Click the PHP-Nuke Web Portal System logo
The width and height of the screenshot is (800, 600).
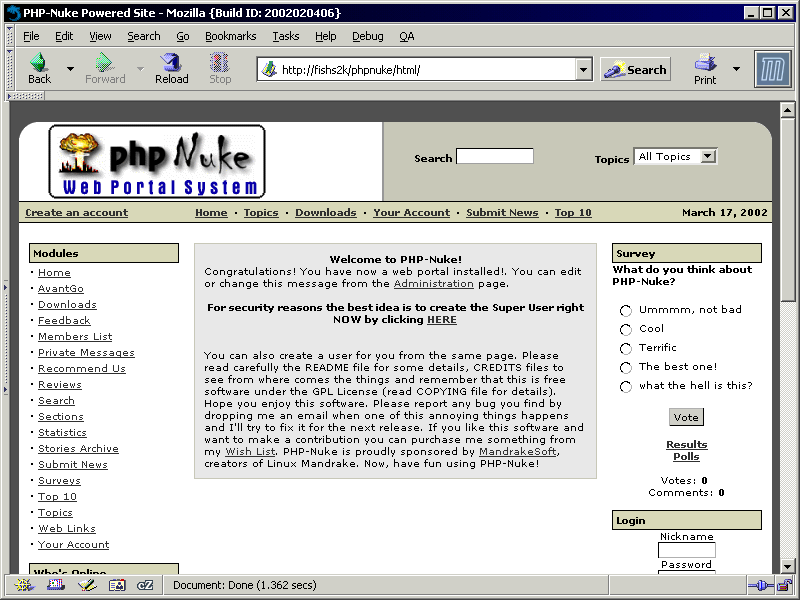tap(157, 161)
